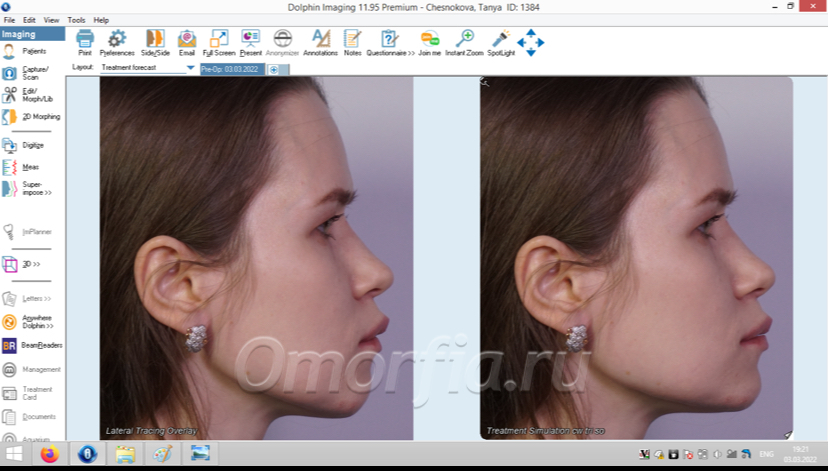
Task: Select the Lateral Tracing Overlay image
Action: click(257, 258)
